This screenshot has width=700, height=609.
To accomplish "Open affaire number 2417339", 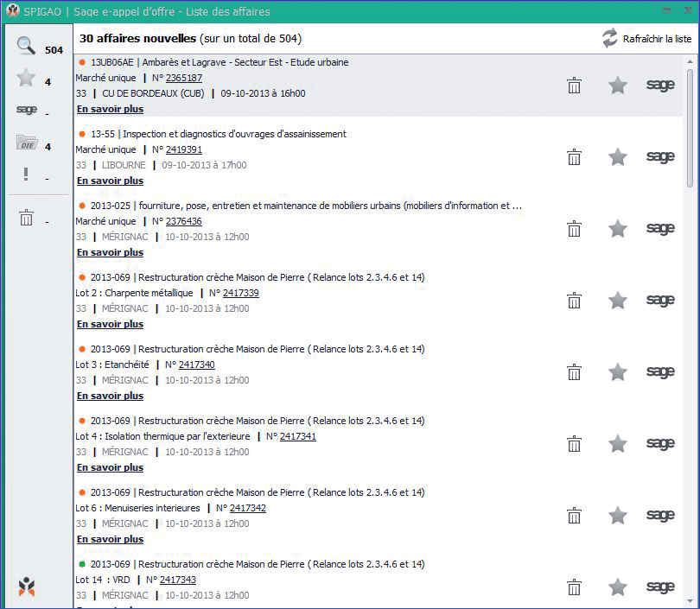I will (x=241, y=293).
